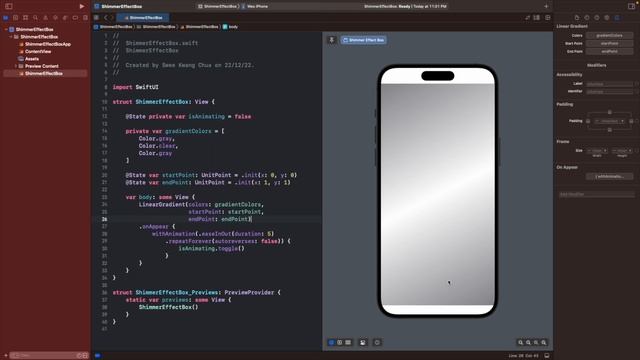Show the quick help inspector
This screenshot has height=360, width=640.
point(597,18)
